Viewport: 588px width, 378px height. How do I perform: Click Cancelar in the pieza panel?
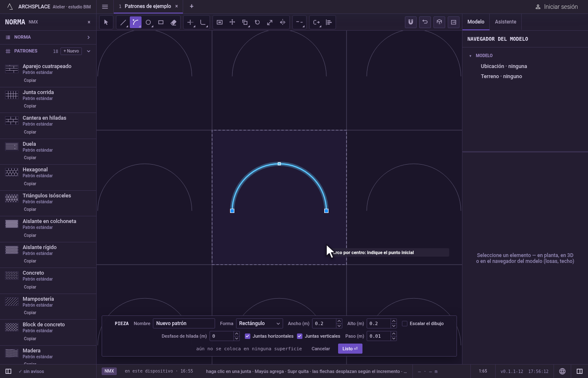(x=321, y=349)
